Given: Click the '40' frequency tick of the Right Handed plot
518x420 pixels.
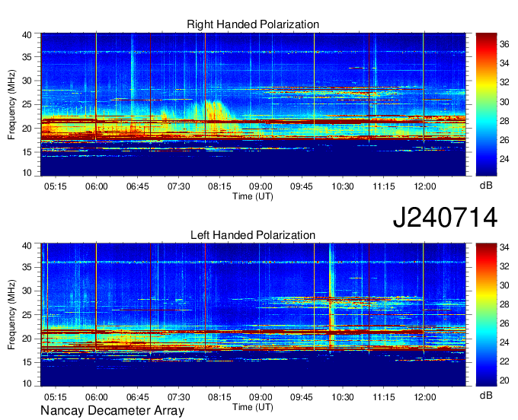Looking at the screenshot, I should 27,35.
